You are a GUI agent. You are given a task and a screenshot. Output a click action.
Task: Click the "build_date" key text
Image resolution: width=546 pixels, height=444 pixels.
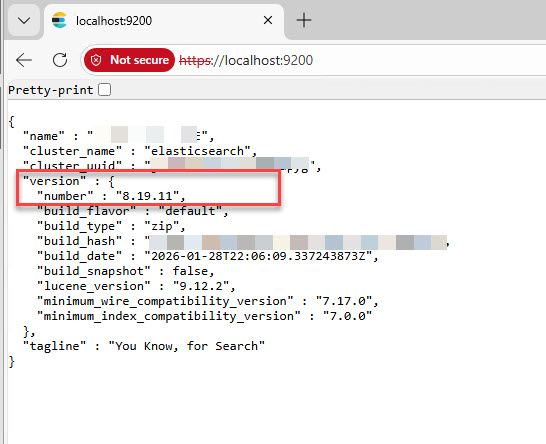click(x=80, y=256)
